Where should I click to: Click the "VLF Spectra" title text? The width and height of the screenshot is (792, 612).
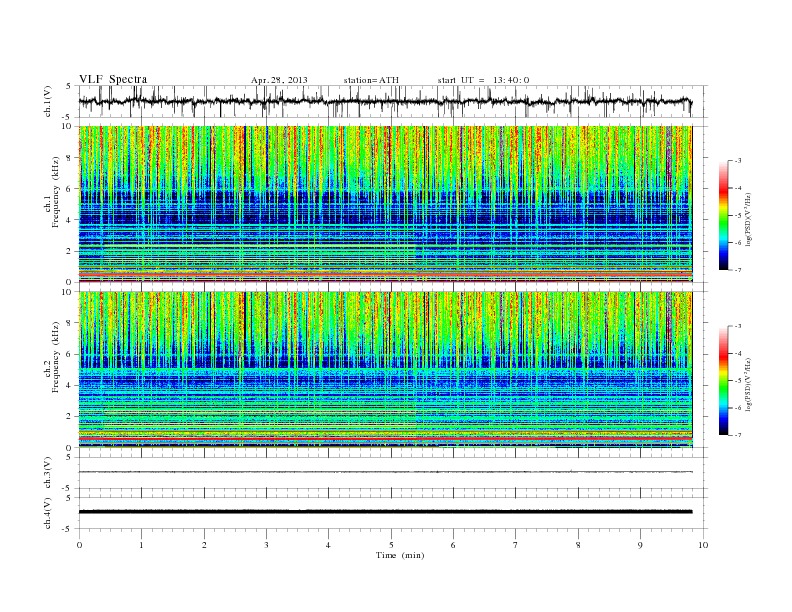point(113,79)
